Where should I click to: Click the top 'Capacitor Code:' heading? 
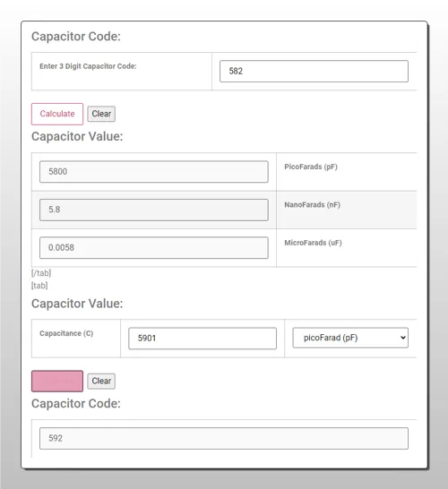coord(76,37)
